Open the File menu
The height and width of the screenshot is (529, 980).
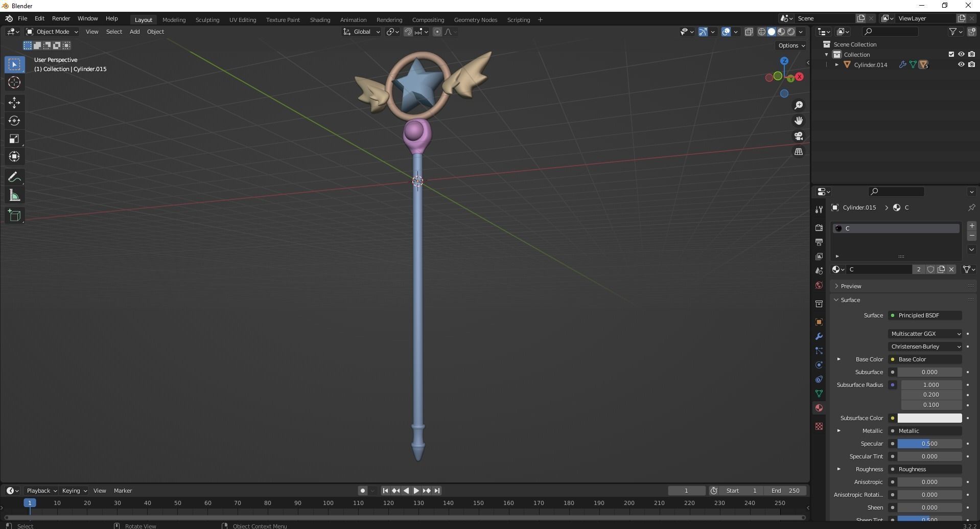click(x=22, y=18)
